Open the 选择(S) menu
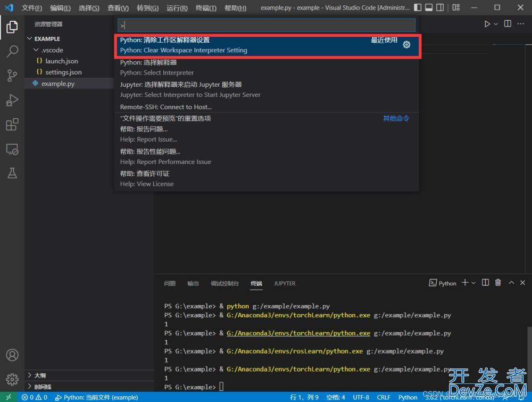 coord(89,8)
